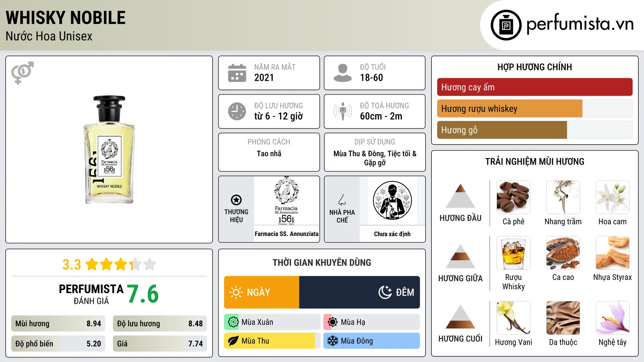Click the Tao nhã style value
Screen dimensions: 644x362
269,154
